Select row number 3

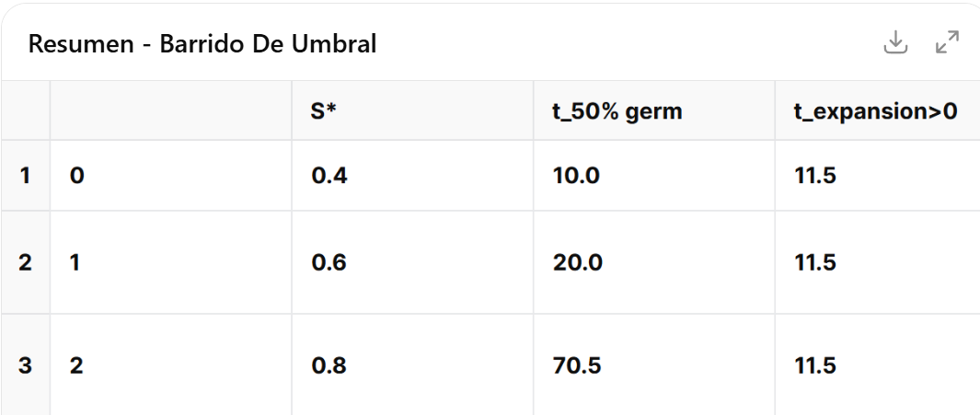pyautogui.click(x=25, y=365)
